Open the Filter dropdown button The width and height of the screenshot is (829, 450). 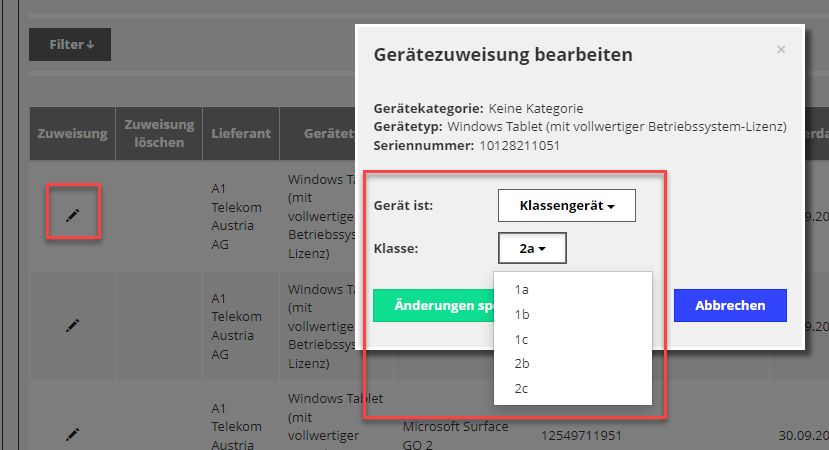point(70,44)
